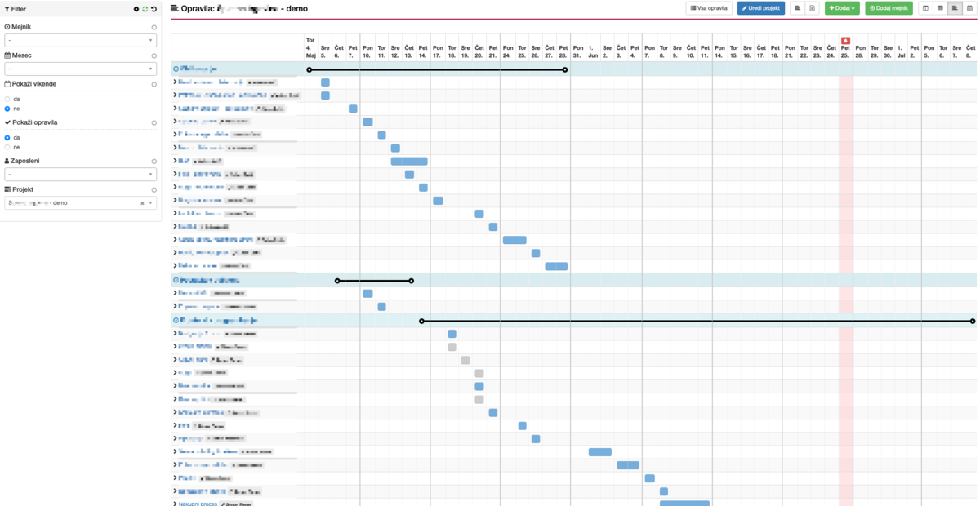Image resolution: width=980 pixels, height=506 pixels.
Task: Open the Mejnik dropdown
Action: pos(80,40)
